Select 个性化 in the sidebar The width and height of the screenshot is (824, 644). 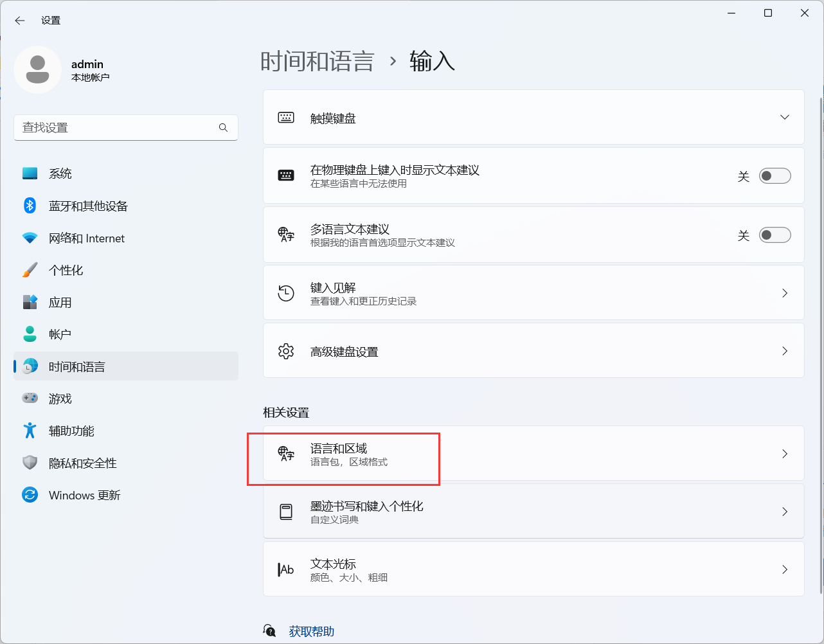pos(126,270)
